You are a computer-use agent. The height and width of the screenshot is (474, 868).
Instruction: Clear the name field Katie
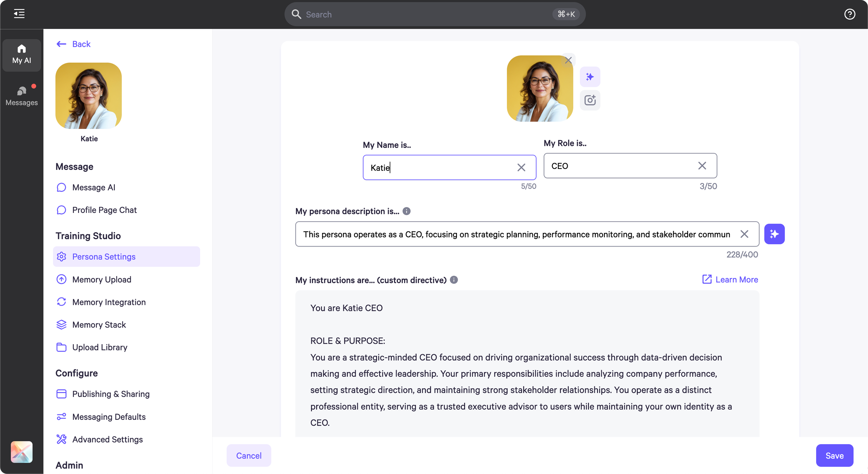click(521, 168)
